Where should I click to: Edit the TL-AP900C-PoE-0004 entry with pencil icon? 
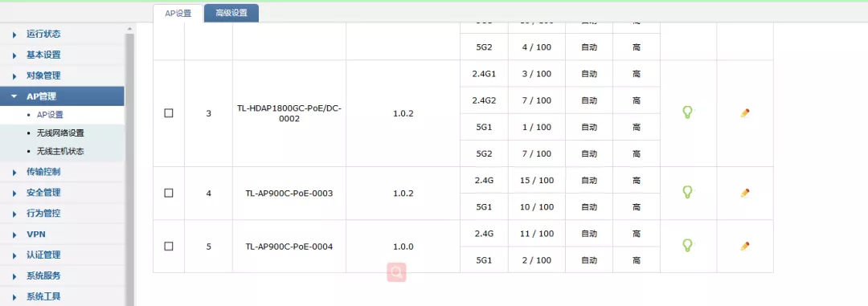tap(745, 246)
